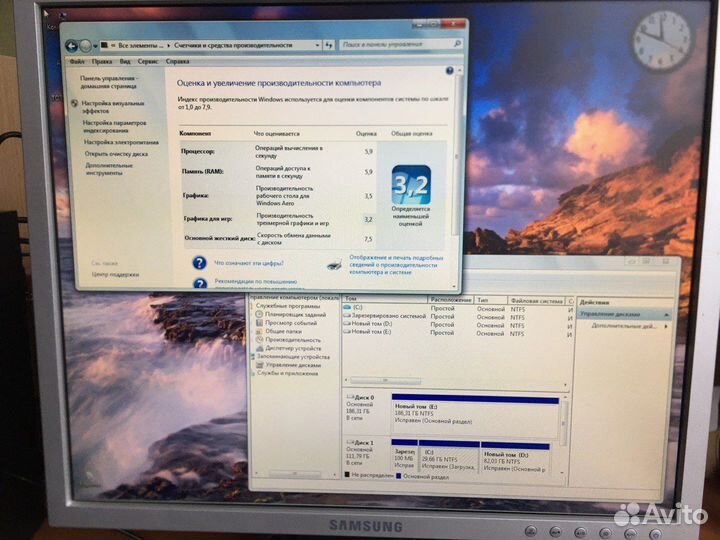Open the 'Файл' menu
Image resolution: width=720 pixels, height=540 pixels.
[x=77, y=61]
